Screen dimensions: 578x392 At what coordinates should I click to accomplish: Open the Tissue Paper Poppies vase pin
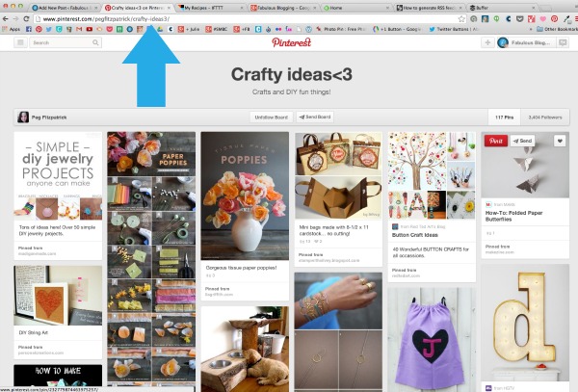point(245,196)
